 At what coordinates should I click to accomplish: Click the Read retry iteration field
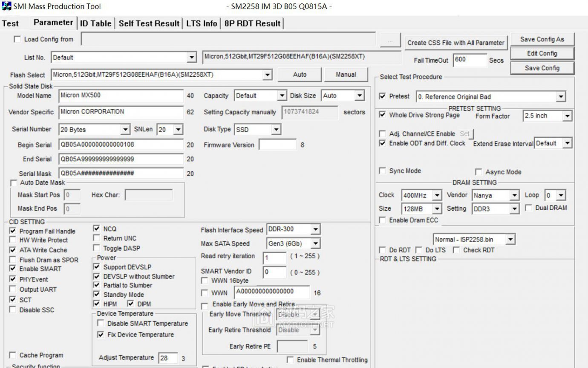(x=274, y=258)
